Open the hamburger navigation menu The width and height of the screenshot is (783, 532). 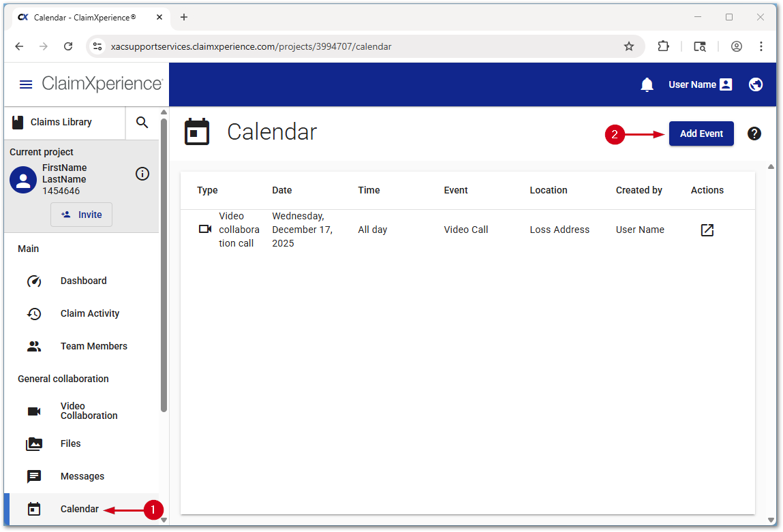(x=26, y=84)
